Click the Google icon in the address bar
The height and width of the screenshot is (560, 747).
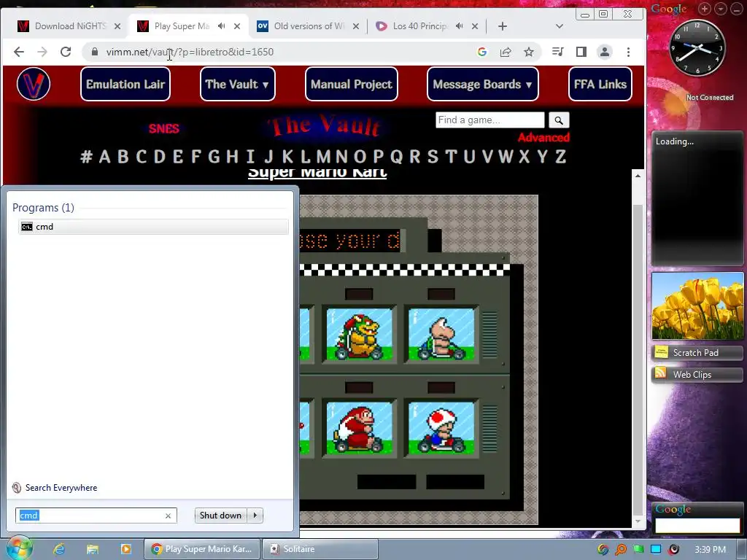click(x=482, y=52)
